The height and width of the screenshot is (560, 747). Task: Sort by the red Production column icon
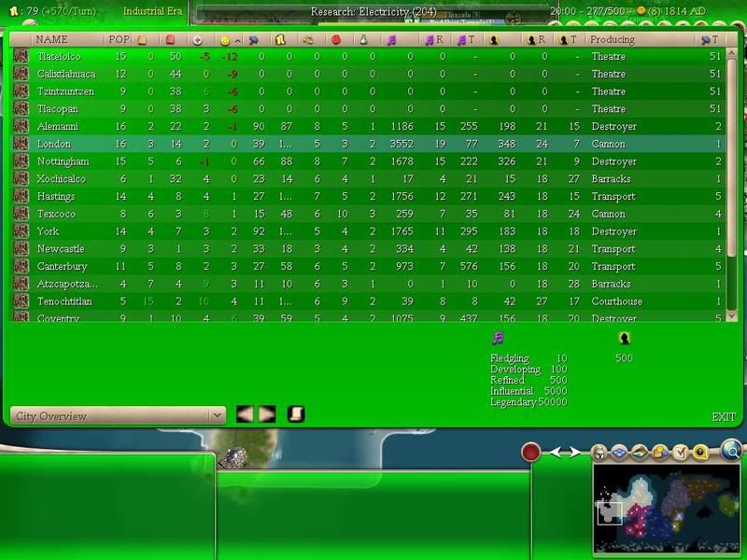170,40
